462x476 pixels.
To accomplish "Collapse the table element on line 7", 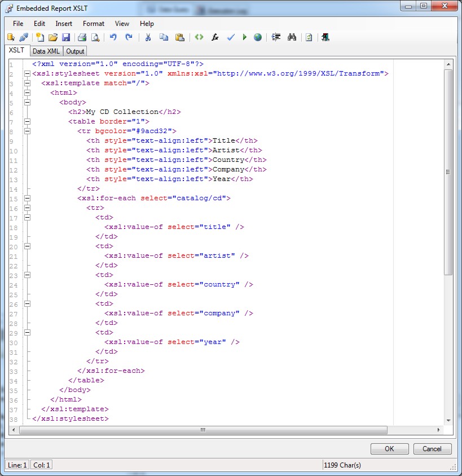I will coord(27,122).
